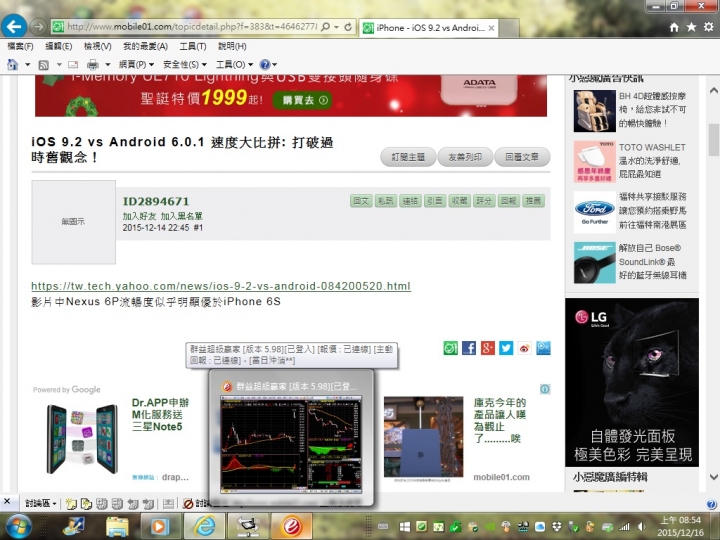Open Windows Explorer folder in taskbar
Viewport: 720px width, 540px height.
[x=117, y=526]
